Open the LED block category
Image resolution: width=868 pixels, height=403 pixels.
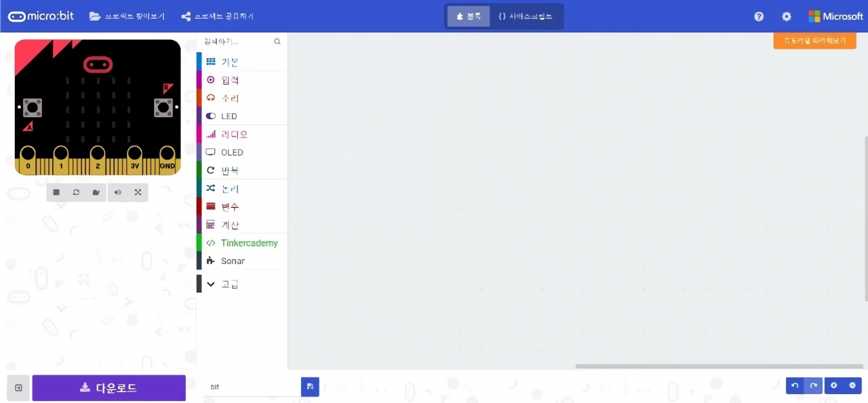[229, 116]
